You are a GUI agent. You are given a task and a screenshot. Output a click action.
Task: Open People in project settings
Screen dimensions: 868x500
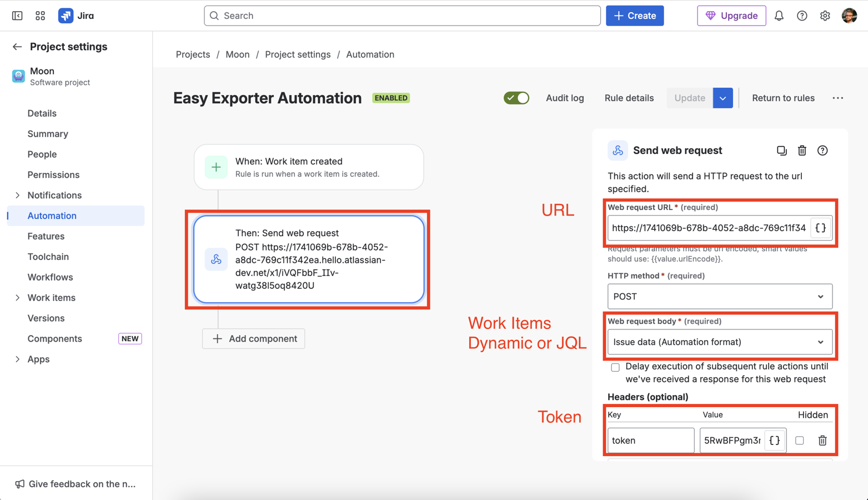[x=42, y=154]
